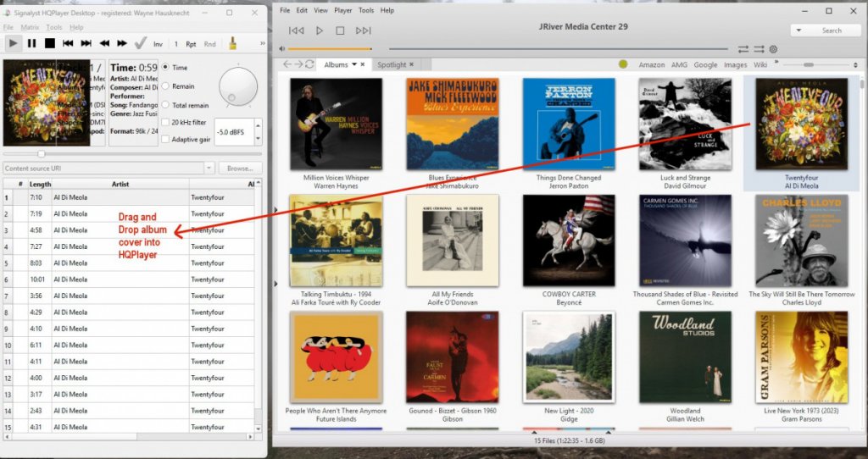Select playlist row 6 with length 10:01

pos(129,279)
